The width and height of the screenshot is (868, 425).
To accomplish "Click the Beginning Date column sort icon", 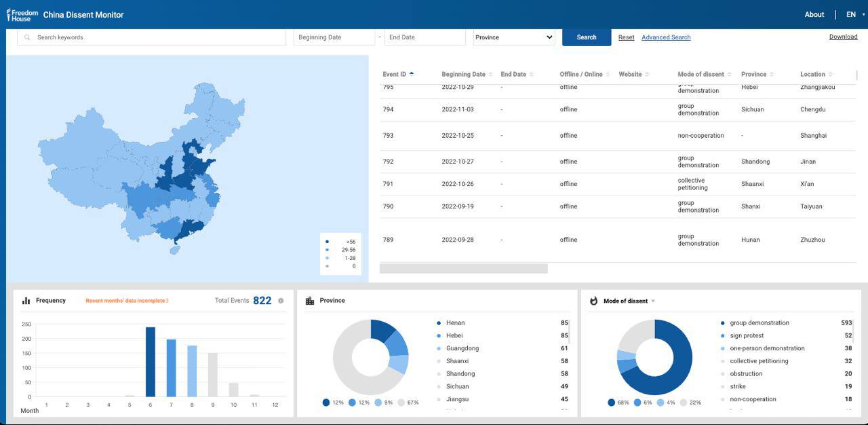I will click(x=491, y=75).
